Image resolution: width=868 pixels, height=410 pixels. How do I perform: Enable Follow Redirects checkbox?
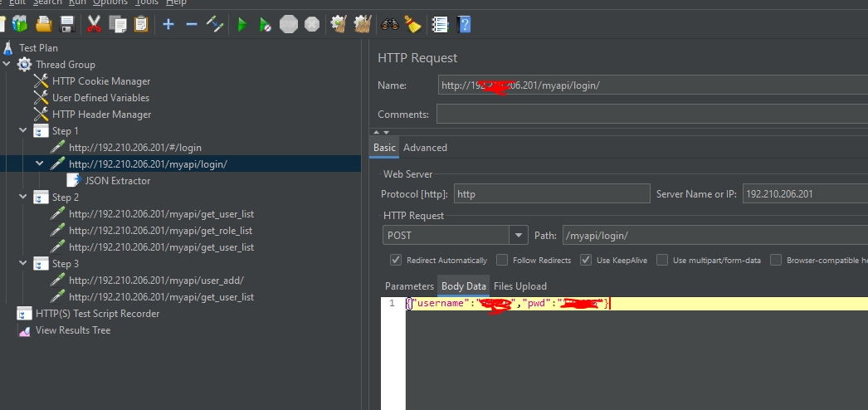[502, 260]
